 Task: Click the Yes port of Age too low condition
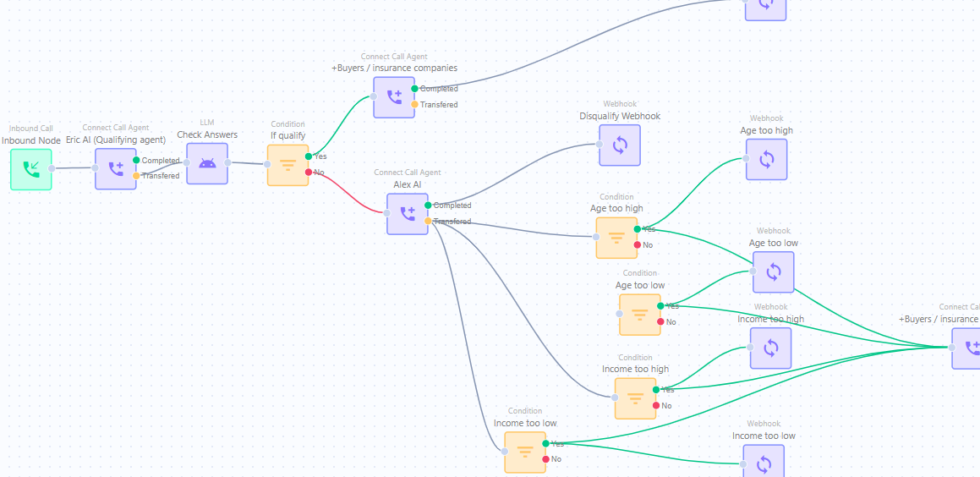tap(660, 305)
